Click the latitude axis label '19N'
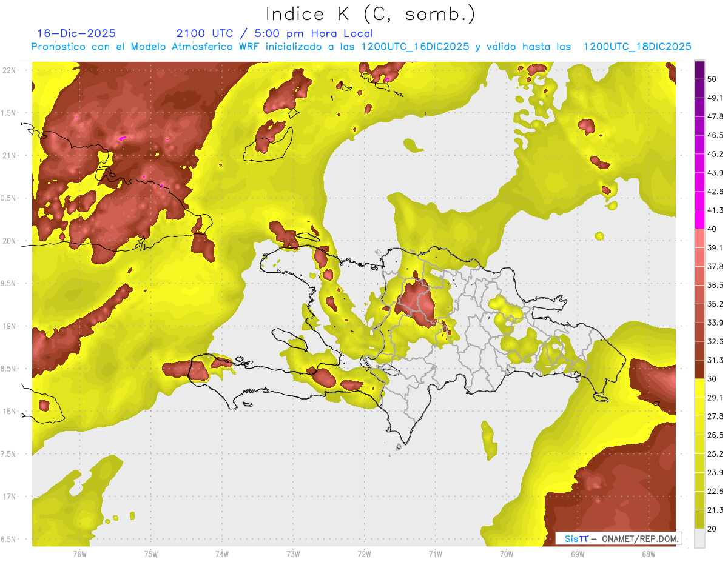Image resolution: width=728 pixels, height=562 pixels. click(x=9, y=326)
